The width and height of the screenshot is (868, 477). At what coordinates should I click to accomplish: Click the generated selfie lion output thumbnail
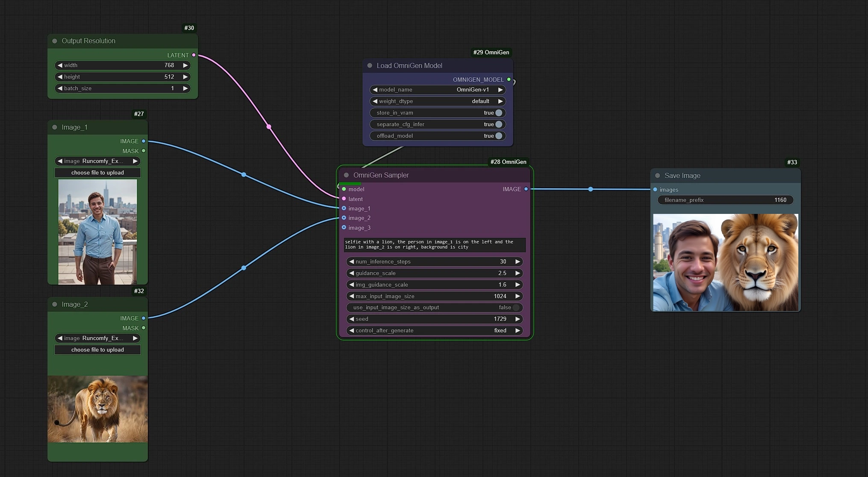[x=725, y=262]
